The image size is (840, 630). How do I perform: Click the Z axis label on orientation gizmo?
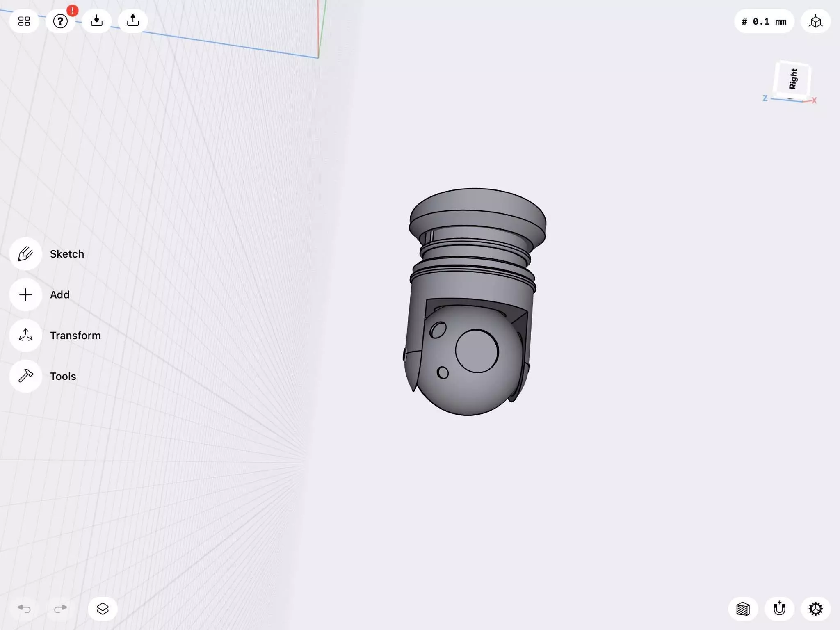coord(765,98)
